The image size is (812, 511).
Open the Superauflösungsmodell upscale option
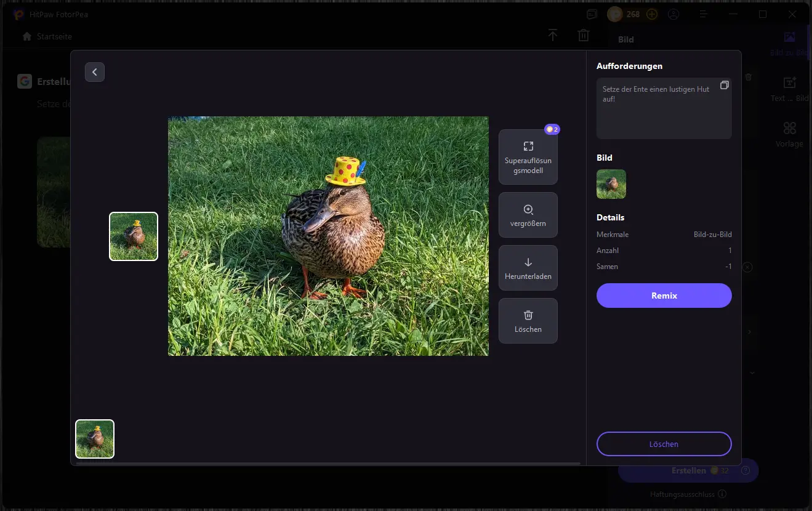point(528,157)
